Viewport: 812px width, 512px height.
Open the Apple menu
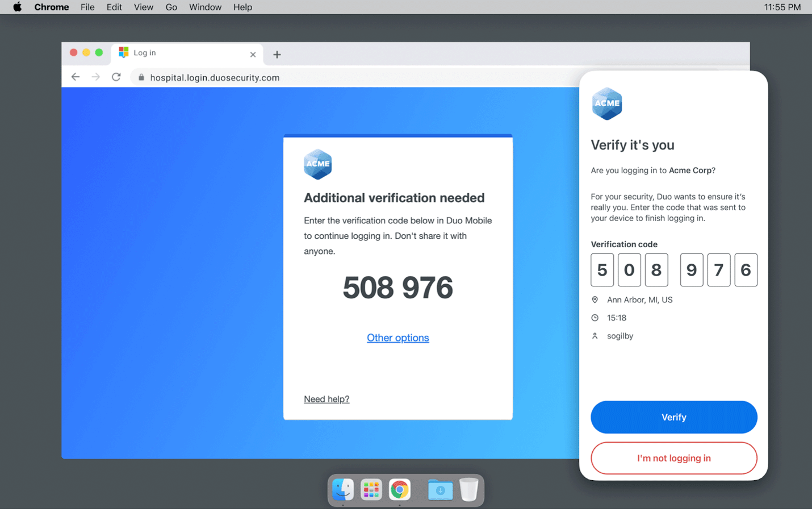16,7
